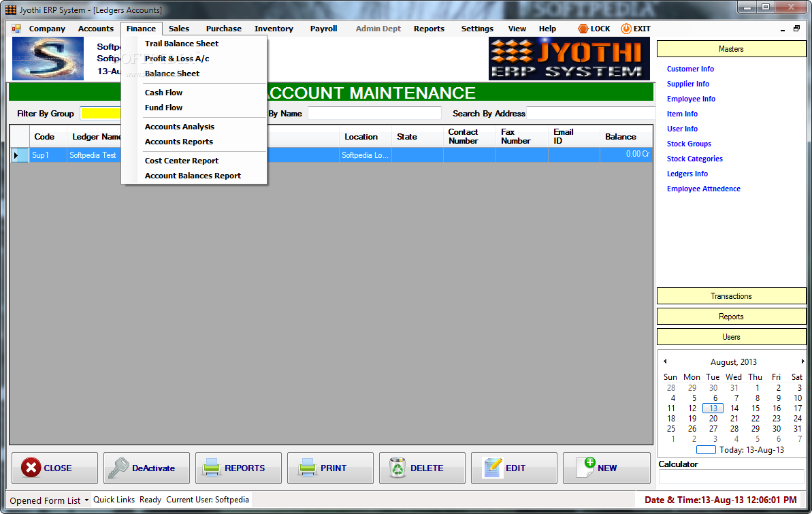Open Item Info link
Image resolution: width=812 pixels, height=514 pixels.
[x=682, y=114]
